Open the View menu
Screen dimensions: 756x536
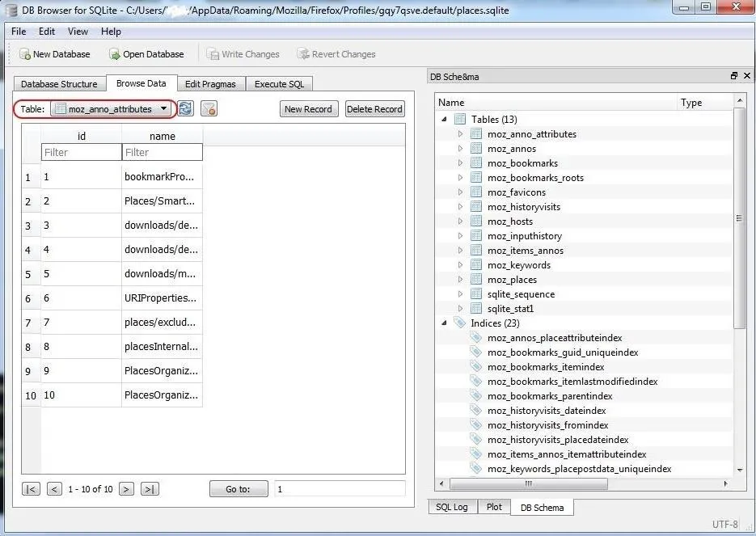78,32
